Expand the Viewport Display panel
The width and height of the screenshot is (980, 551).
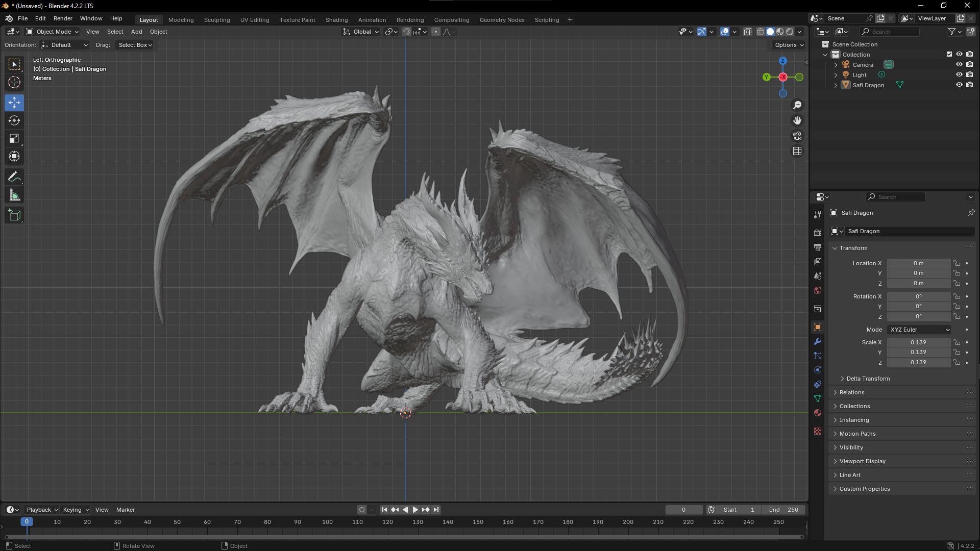pyautogui.click(x=862, y=461)
